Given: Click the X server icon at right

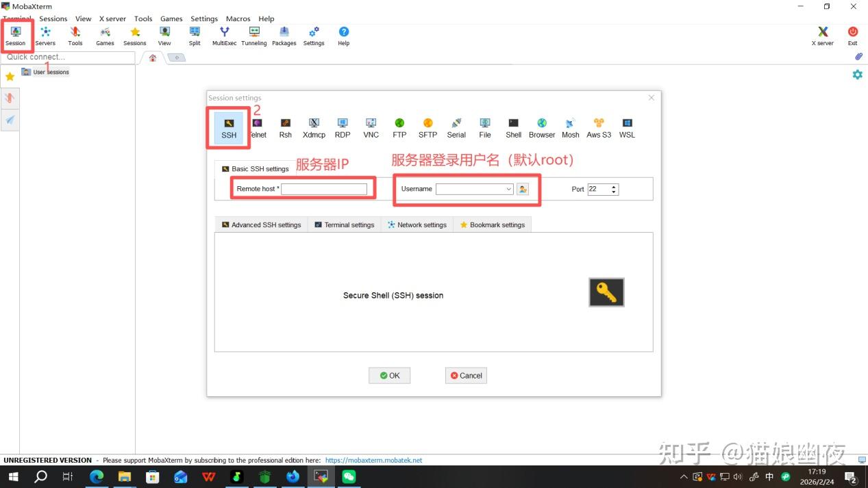Looking at the screenshot, I should (823, 36).
